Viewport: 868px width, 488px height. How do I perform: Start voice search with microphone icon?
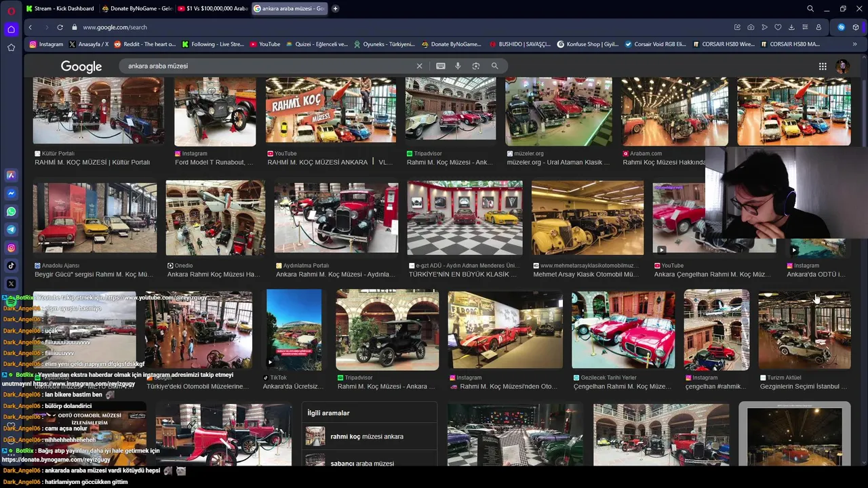coord(458,66)
